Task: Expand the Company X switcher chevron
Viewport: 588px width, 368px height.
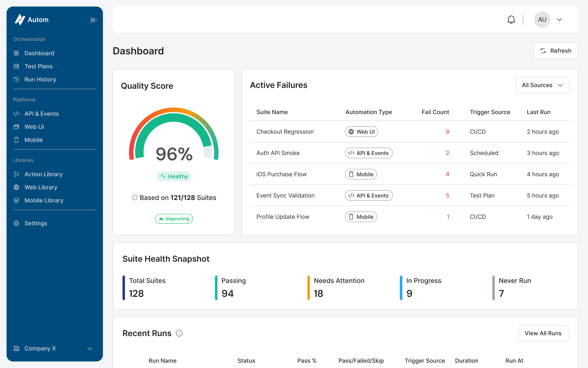Action: (x=90, y=349)
